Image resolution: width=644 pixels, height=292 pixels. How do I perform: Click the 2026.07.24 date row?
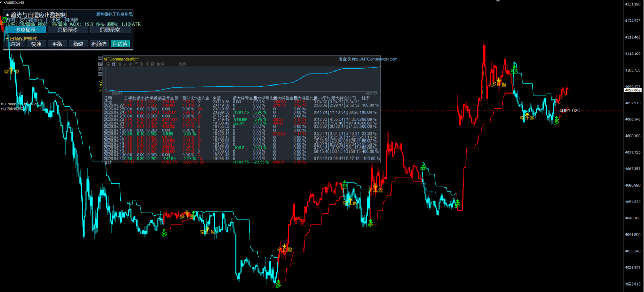114,112
